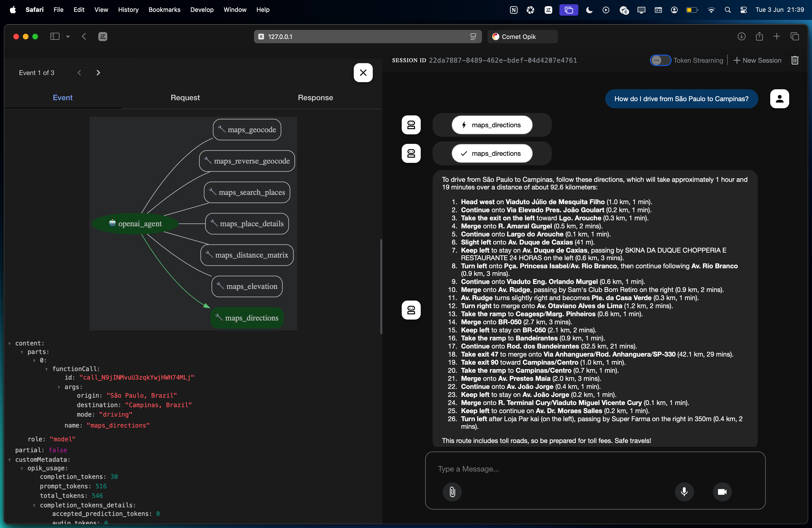The width and height of the screenshot is (812, 528).
Task: Select the maps_directions node in the agent graph
Action: click(x=247, y=318)
